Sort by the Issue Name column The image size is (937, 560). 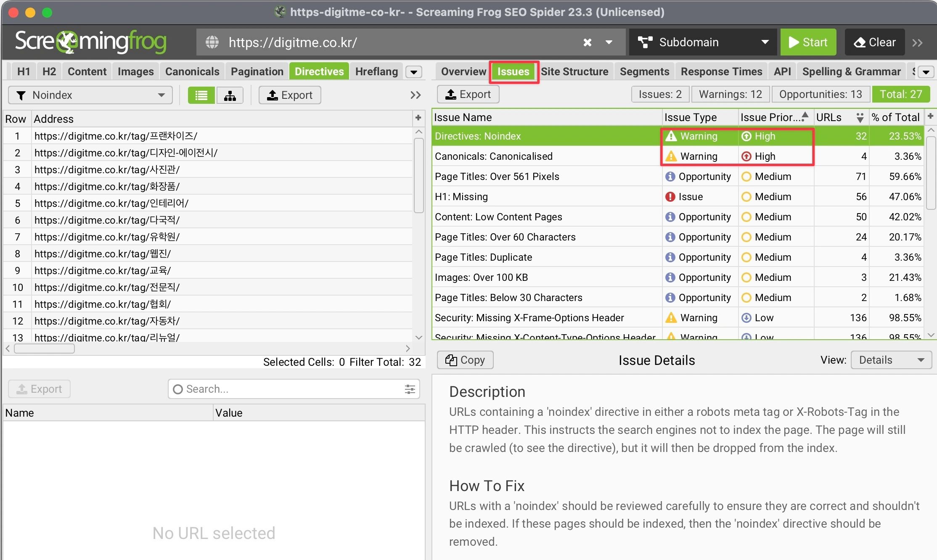(x=547, y=117)
